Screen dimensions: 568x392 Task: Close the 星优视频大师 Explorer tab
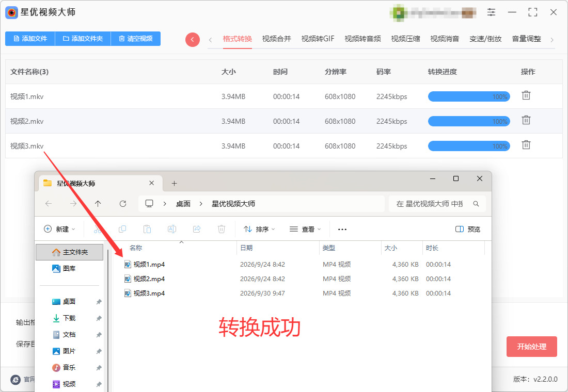click(x=151, y=183)
